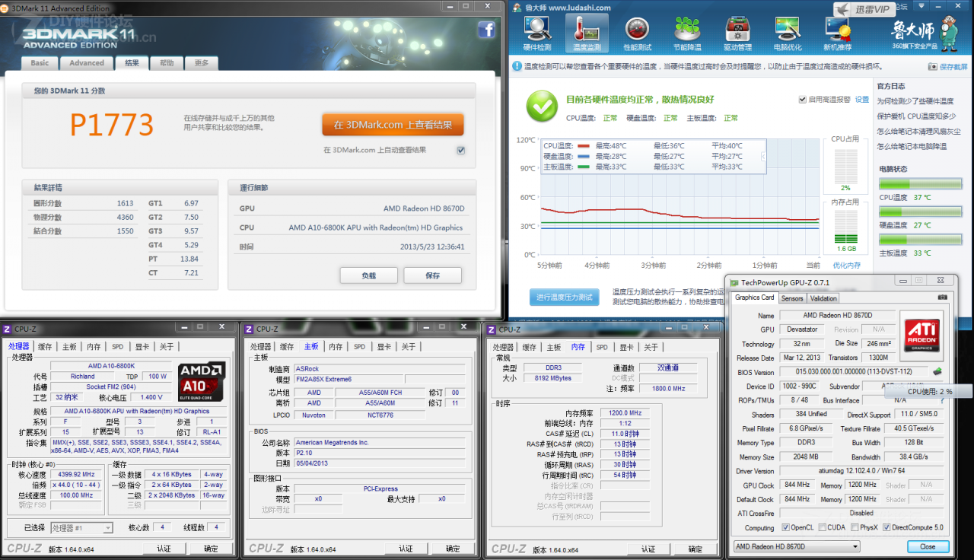Viewport: 974px width, 560px height.
Task: Click the 负载 load button in 3DMark
Action: [369, 275]
